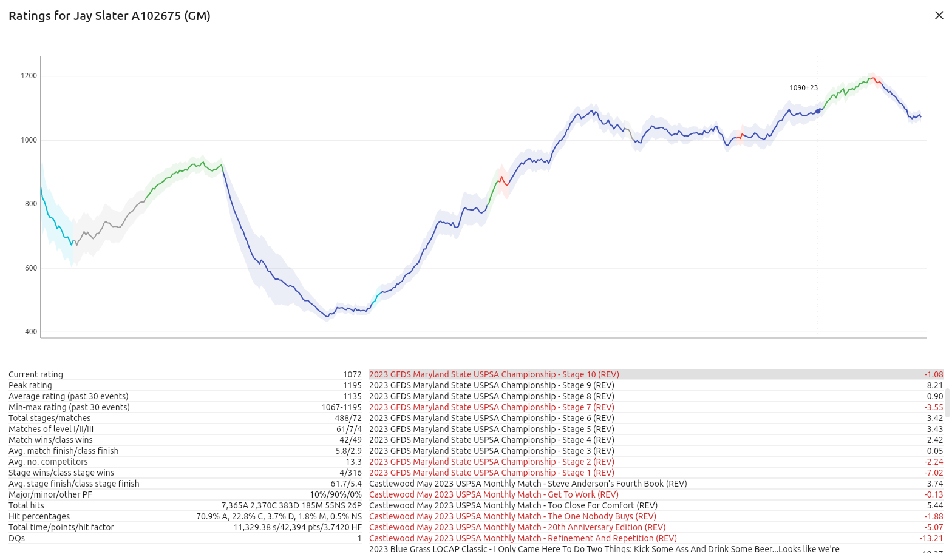Close the ratings dialog with the X
Image resolution: width=952 pixels, height=560 pixels.
pyautogui.click(x=939, y=15)
